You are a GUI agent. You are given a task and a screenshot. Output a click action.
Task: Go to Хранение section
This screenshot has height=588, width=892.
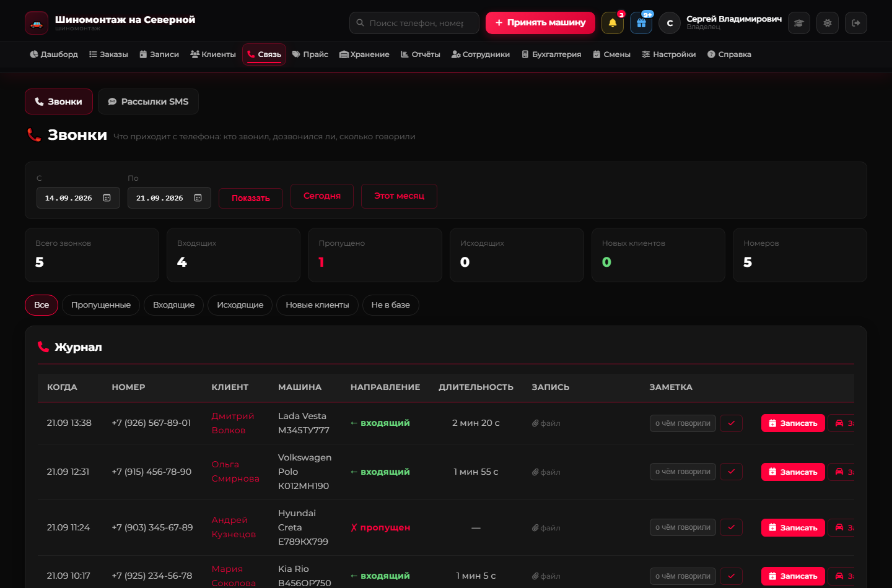pyautogui.click(x=364, y=54)
